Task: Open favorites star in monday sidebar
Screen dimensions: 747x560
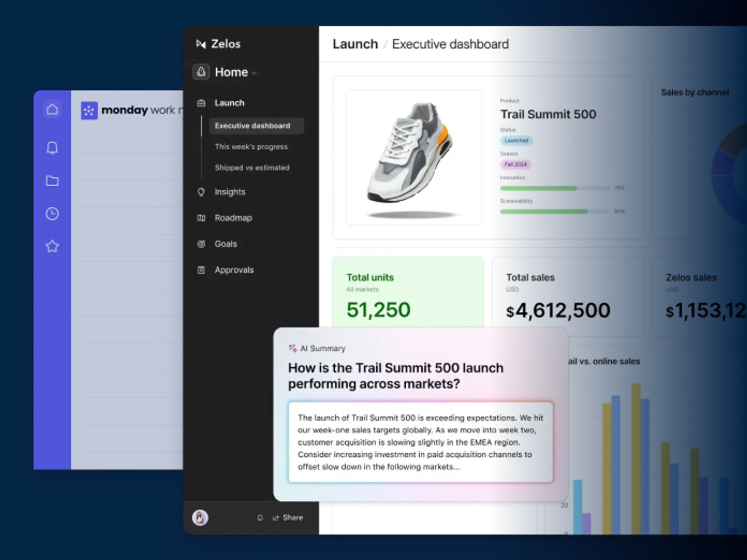Action: (52, 246)
